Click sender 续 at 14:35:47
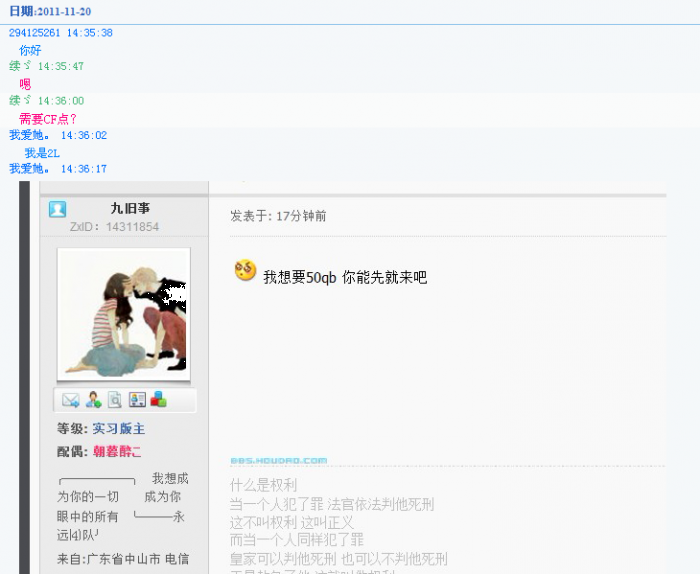Screen dimensions: 700x574 click(20, 66)
